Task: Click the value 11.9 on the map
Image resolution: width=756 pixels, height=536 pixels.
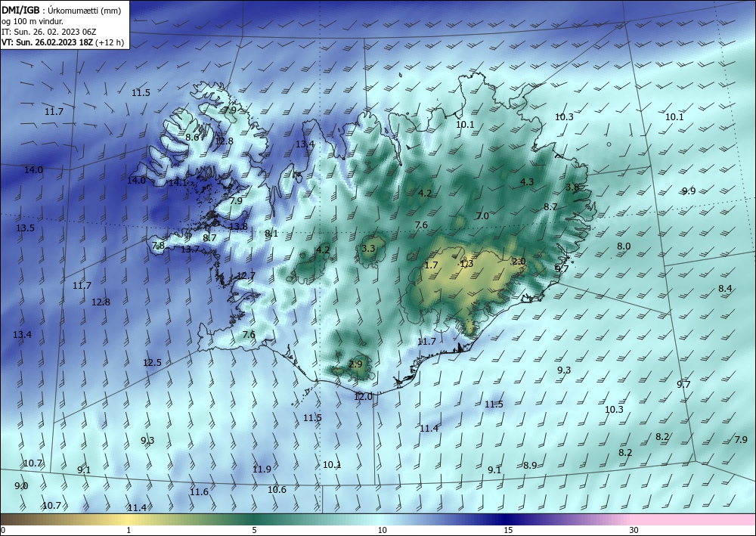Action: [262, 469]
